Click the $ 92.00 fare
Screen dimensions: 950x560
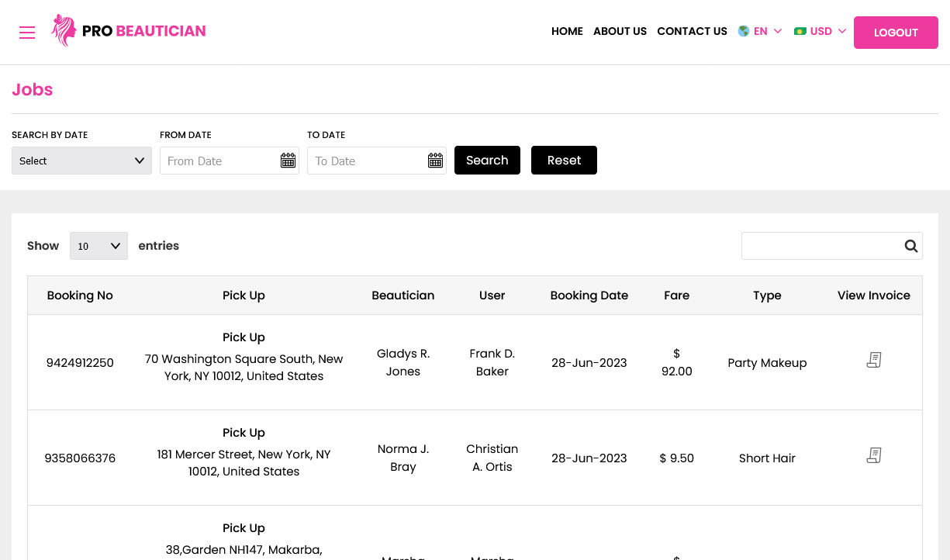click(677, 362)
